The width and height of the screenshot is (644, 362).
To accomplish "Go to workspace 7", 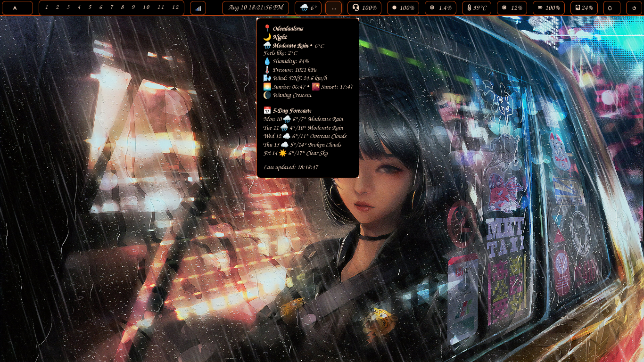I will 112,8.
